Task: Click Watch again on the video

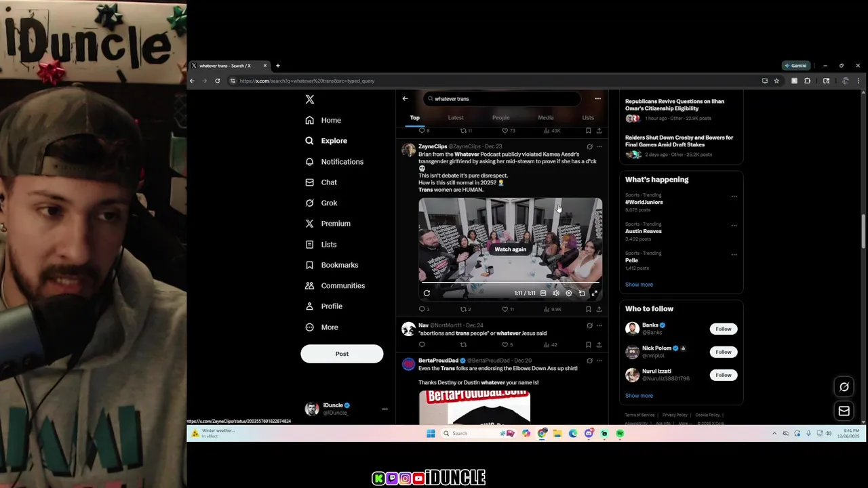Action: [x=510, y=249]
